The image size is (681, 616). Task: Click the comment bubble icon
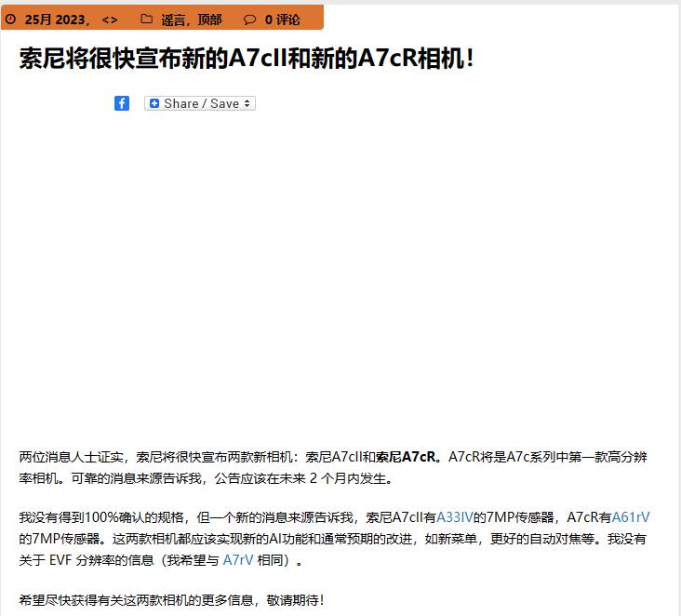click(x=249, y=20)
